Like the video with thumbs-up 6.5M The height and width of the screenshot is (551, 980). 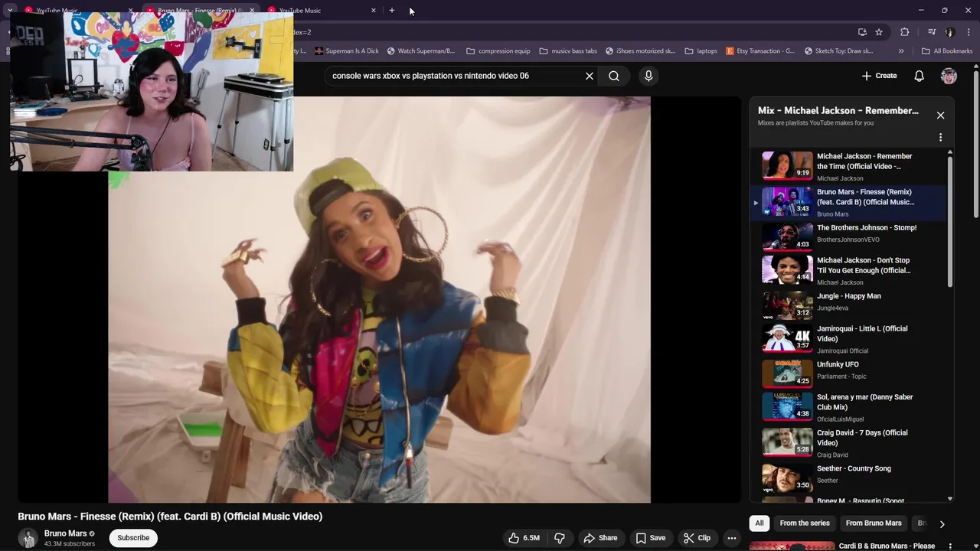coord(524,538)
